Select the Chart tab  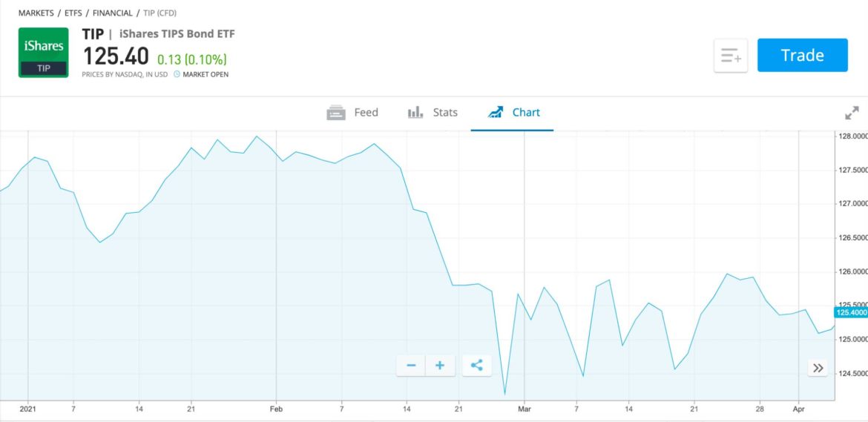(x=513, y=113)
